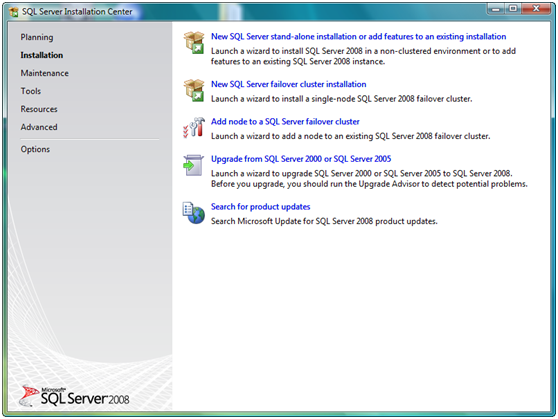Click the failover cluster installation box icon
Viewport: 558px width, 419px height.
click(194, 90)
